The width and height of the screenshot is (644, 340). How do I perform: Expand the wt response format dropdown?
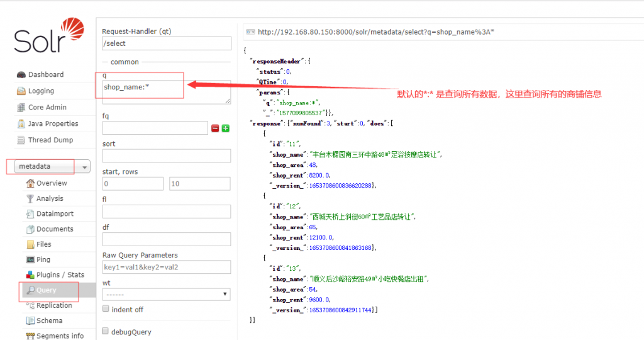click(166, 294)
